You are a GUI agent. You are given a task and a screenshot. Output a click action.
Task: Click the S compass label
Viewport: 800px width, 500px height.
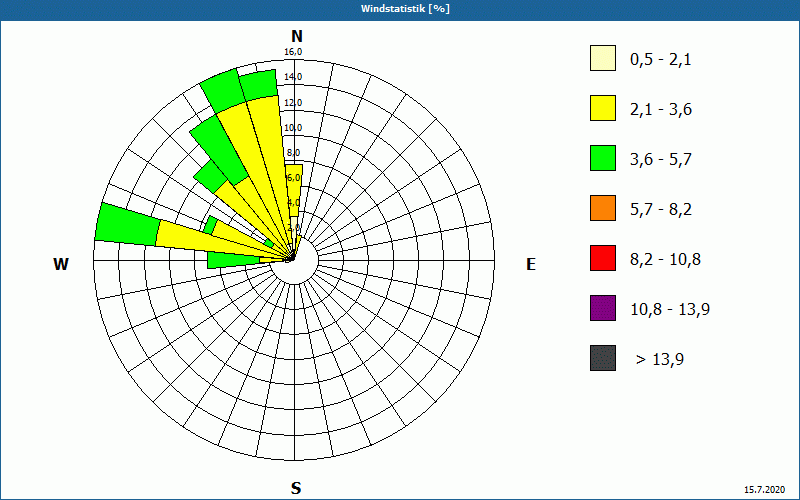coord(296,489)
